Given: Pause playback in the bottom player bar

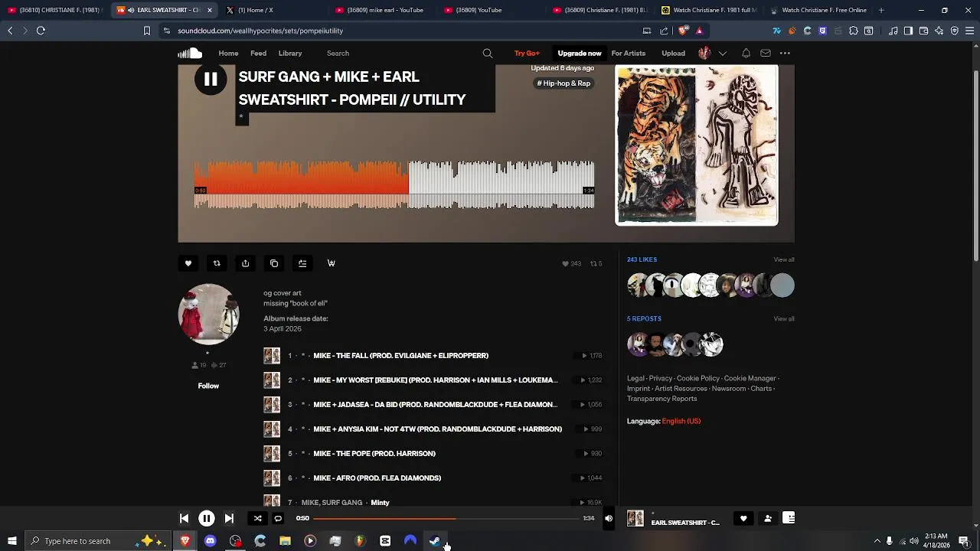Looking at the screenshot, I should click(x=207, y=518).
